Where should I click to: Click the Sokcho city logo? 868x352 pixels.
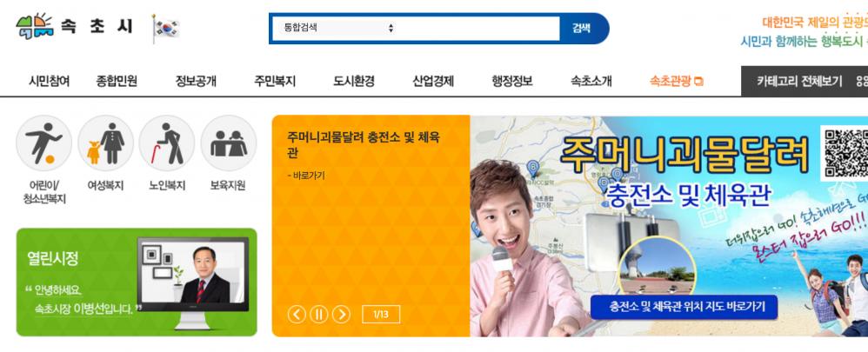click(x=74, y=27)
